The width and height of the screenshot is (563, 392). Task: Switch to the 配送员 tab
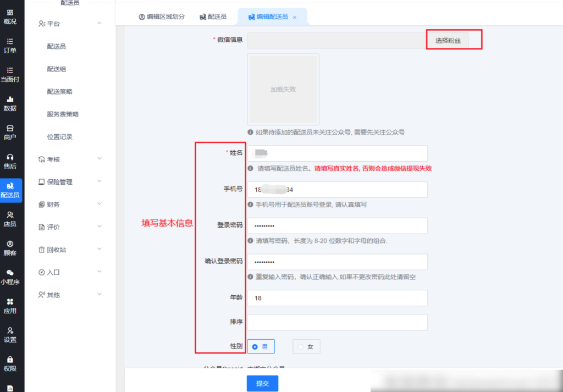[213, 17]
